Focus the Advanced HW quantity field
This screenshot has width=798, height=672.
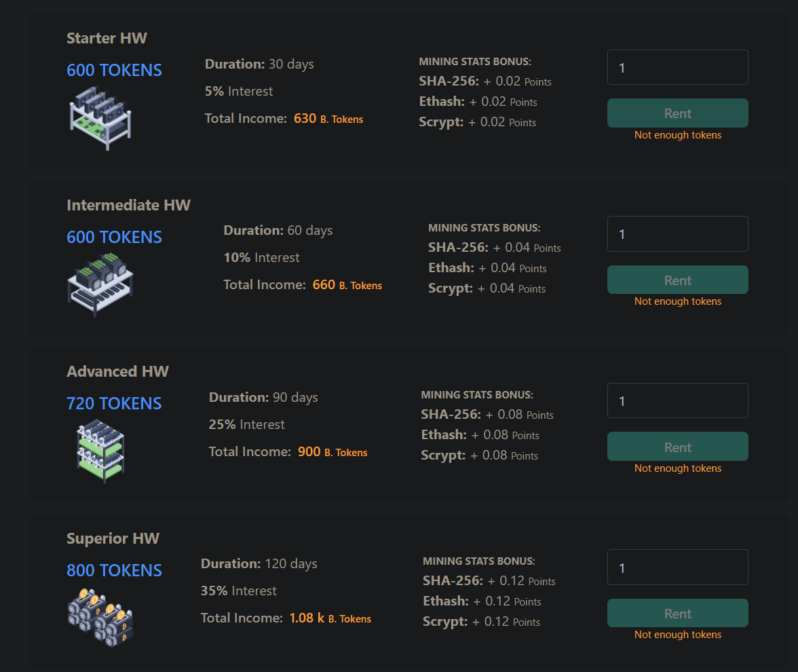677,401
